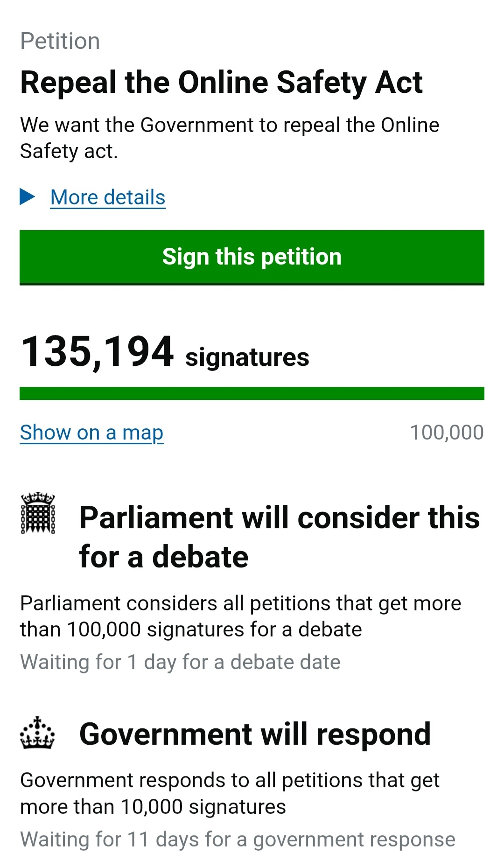Viewport: 504px width, 859px height.
Task: Click the 'Parliament will consider this' heading
Action: 279,518
